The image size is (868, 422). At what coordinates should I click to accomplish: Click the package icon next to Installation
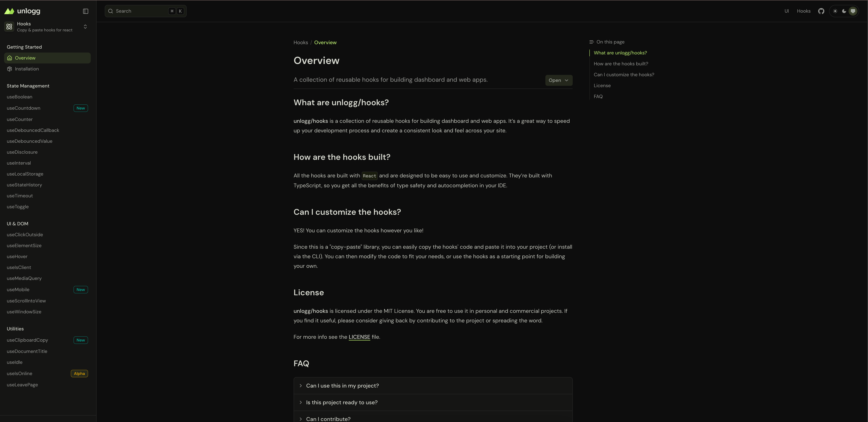(x=9, y=69)
